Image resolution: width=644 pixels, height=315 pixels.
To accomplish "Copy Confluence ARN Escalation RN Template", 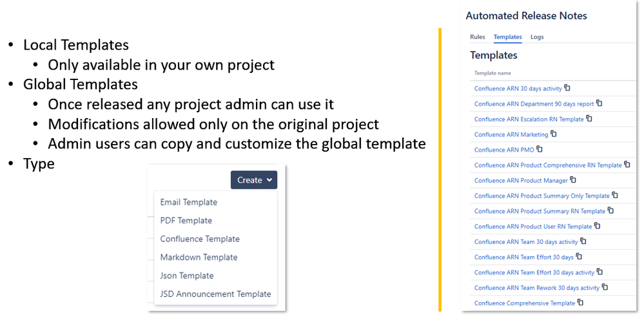I will (x=589, y=118).
